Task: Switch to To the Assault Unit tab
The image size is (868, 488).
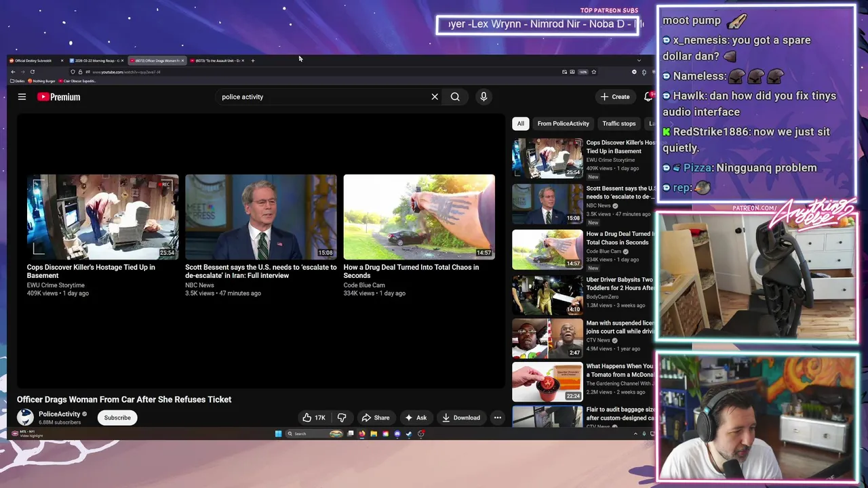Action: [217, 60]
